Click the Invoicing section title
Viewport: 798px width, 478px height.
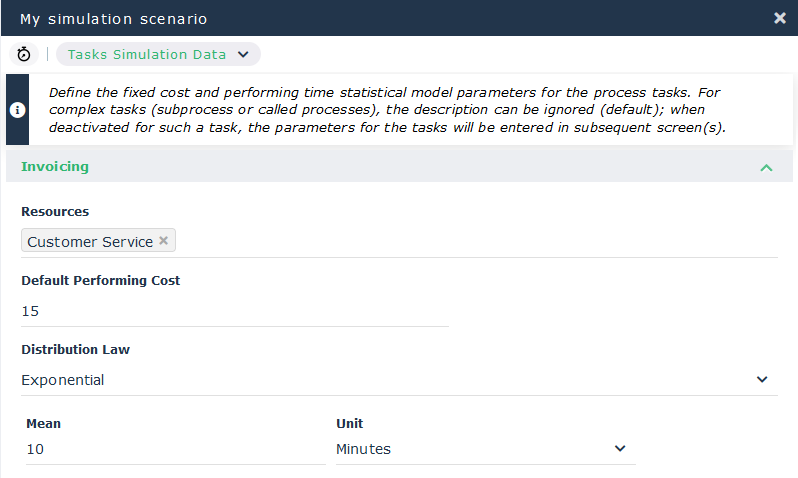(x=55, y=167)
